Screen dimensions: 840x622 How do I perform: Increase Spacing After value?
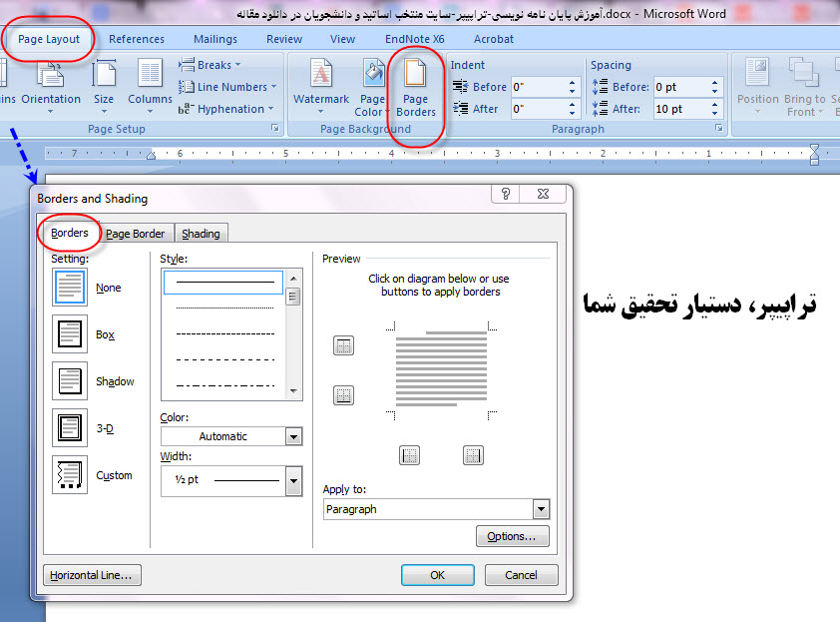point(713,104)
